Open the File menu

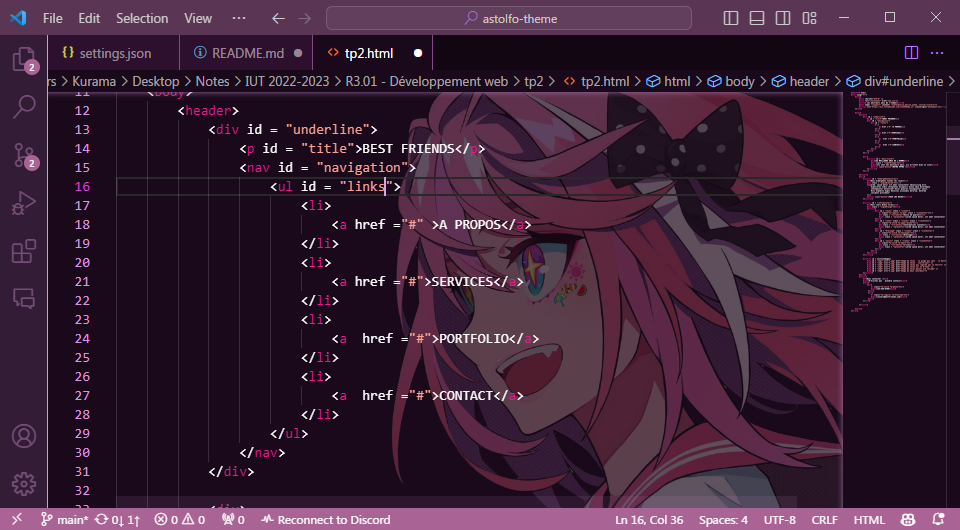(x=53, y=18)
